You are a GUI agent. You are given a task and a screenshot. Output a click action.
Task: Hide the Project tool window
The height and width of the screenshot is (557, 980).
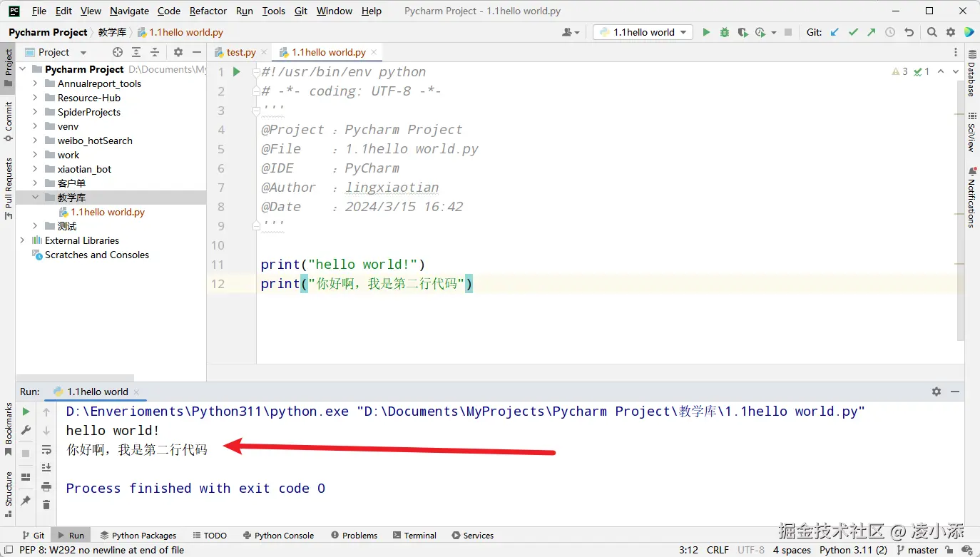197,52
